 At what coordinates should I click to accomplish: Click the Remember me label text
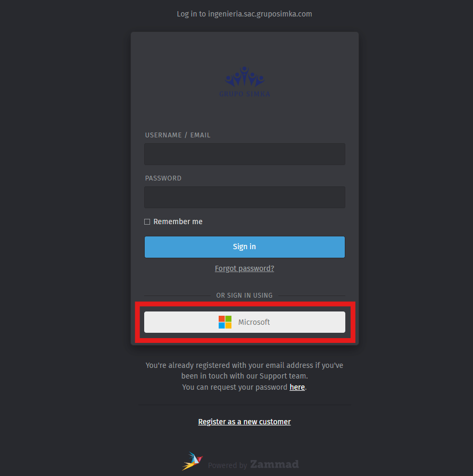(x=178, y=221)
